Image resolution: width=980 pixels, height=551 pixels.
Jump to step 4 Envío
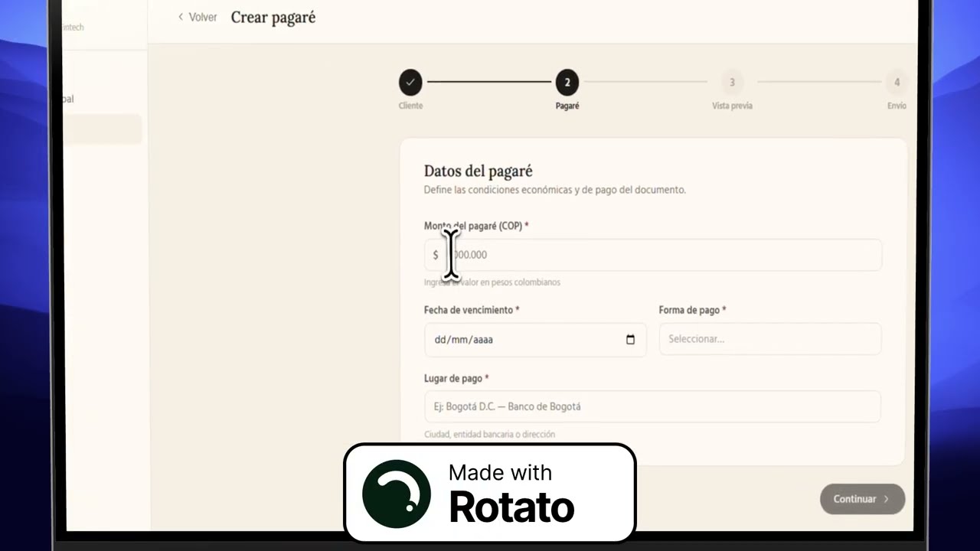897,82
